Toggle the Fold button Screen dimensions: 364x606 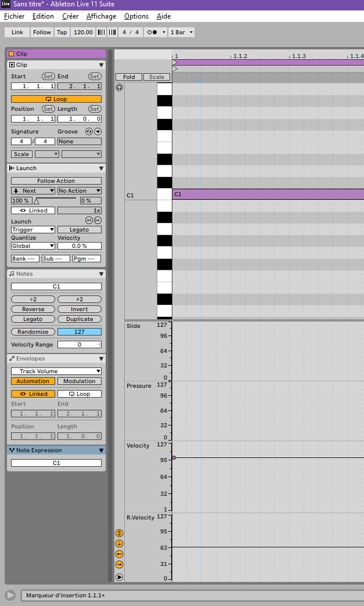tap(129, 77)
